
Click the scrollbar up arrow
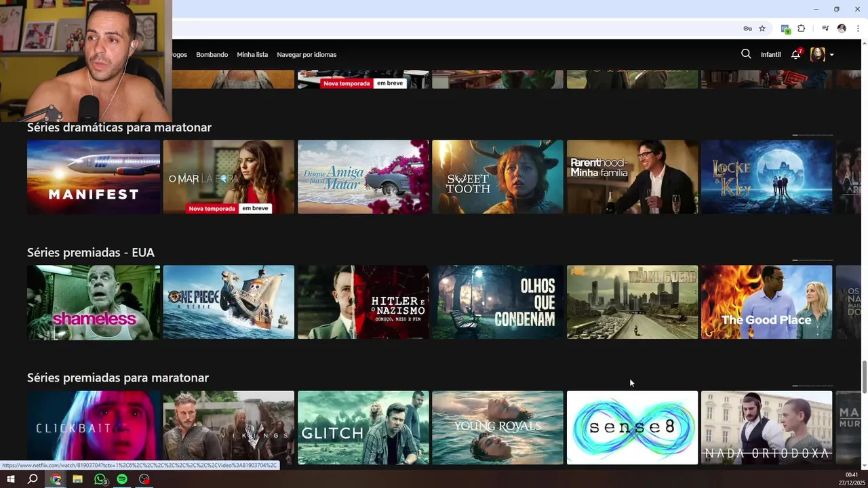[865, 43]
